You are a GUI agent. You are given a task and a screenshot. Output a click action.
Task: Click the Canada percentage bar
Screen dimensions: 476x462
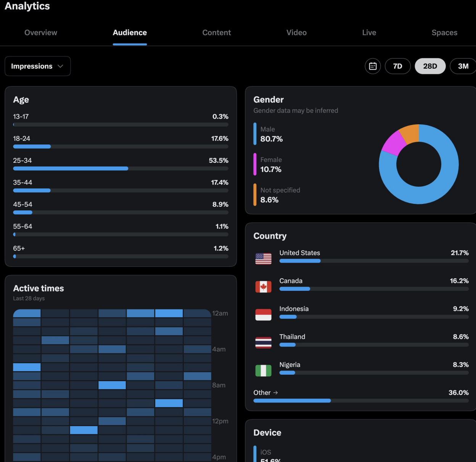(374, 289)
